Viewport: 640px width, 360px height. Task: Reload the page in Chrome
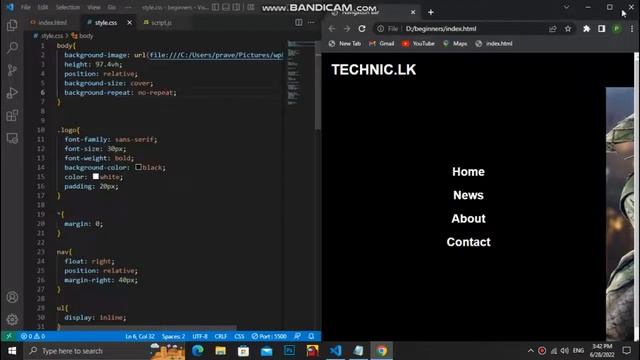362,29
